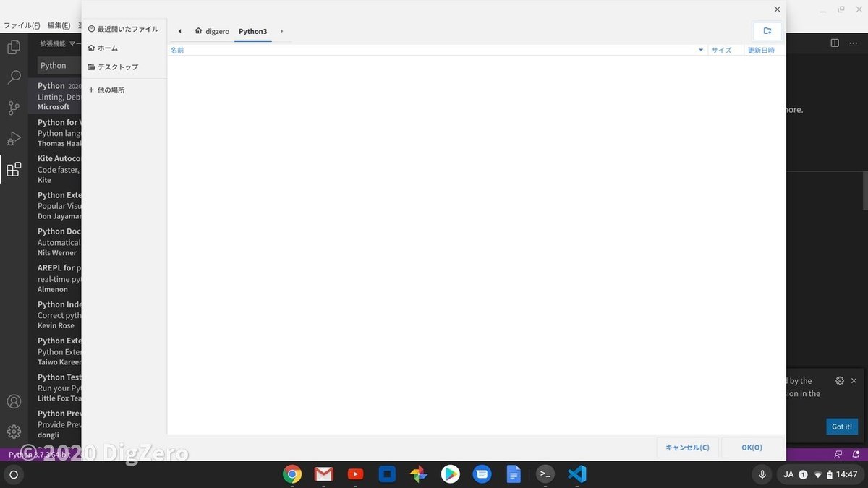Open YouTube from the shelf

pos(355,474)
